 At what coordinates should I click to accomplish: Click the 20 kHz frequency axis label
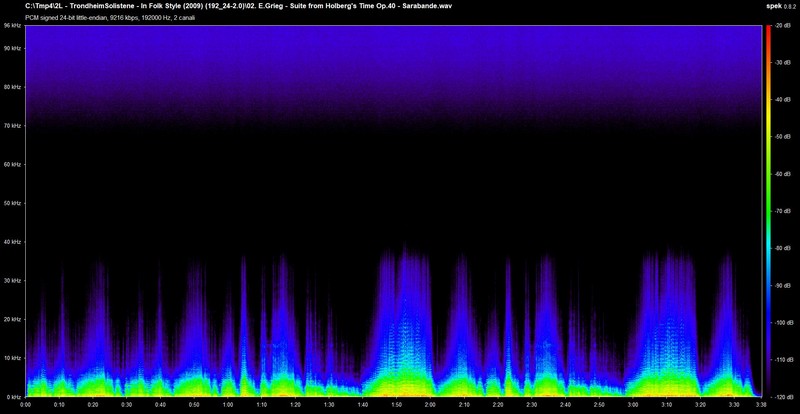pos(12,320)
